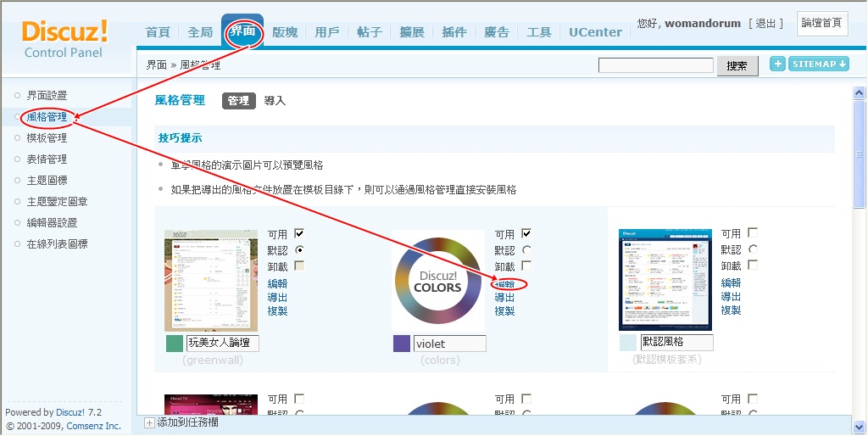Select 默認 radio for violet style
The image size is (868, 436).
[526, 250]
